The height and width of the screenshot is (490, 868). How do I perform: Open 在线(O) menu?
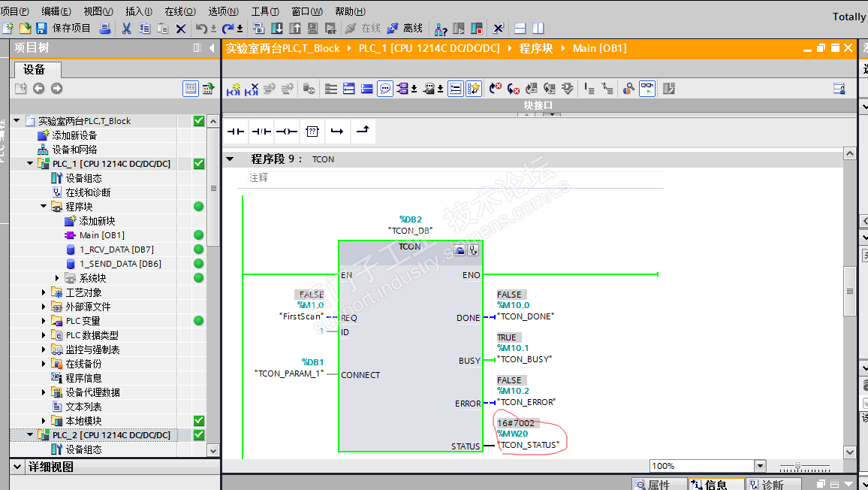180,11
